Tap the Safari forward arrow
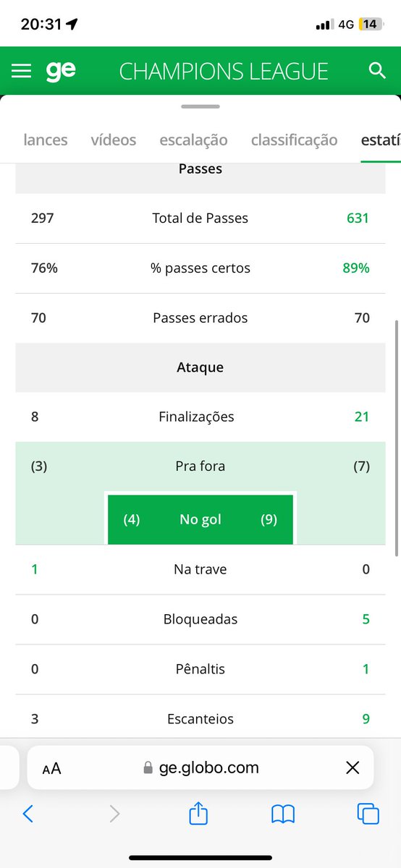 (x=114, y=814)
